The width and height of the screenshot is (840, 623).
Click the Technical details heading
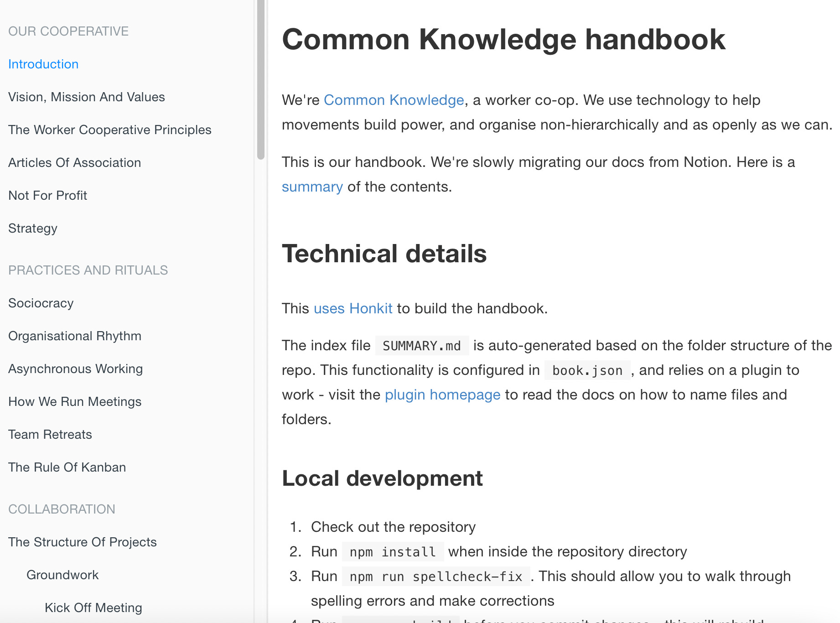[384, 254]
